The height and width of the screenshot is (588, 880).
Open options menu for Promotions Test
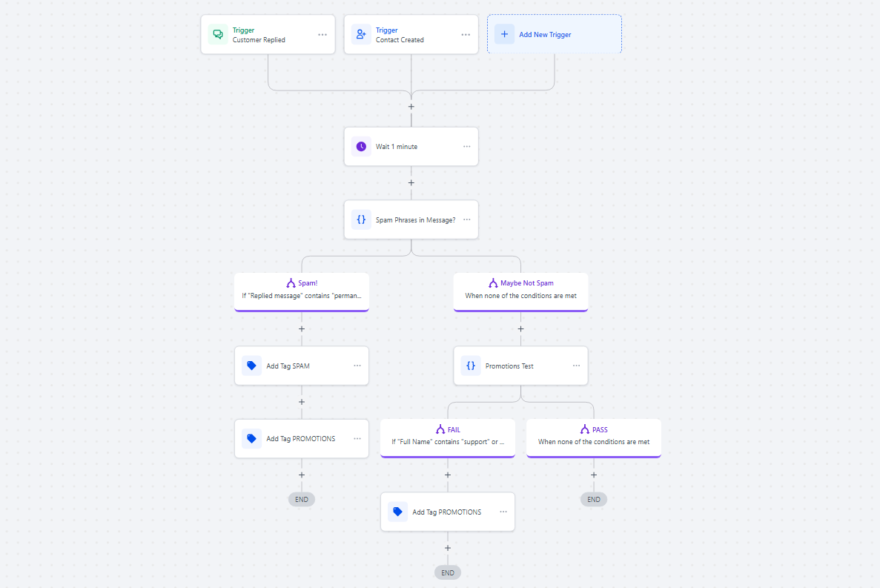(x=576, y=366)
